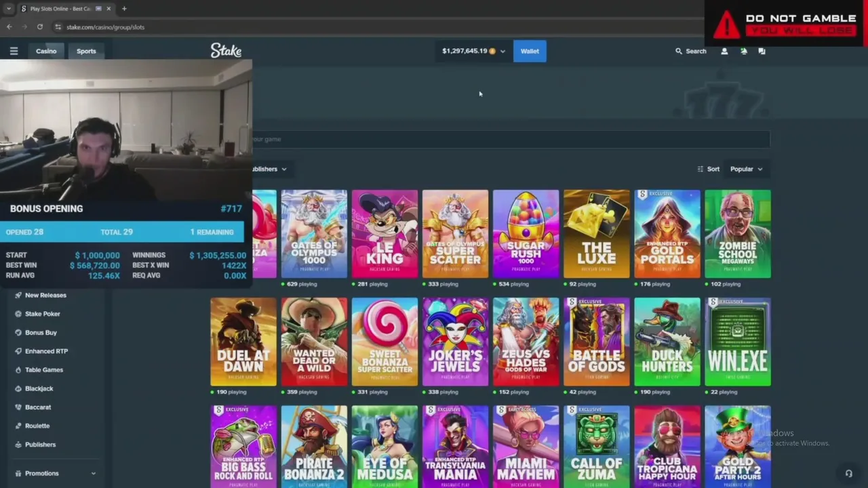Click the live support headset icon

click(x=848, y=474)
